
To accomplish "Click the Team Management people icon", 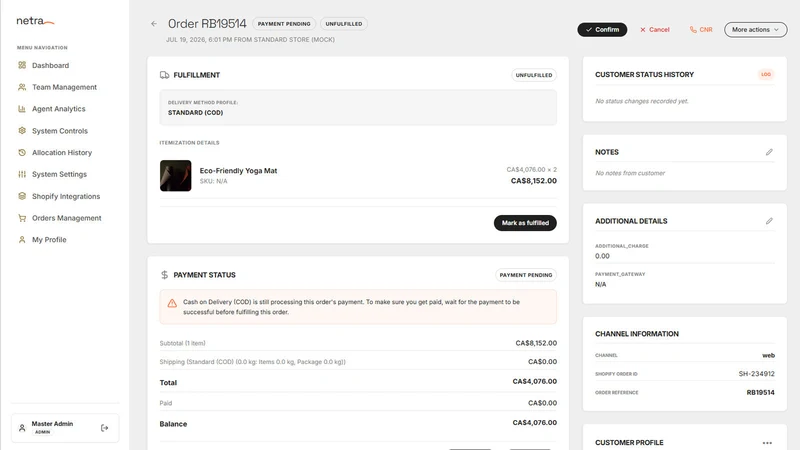I will [x=22, y=87].
